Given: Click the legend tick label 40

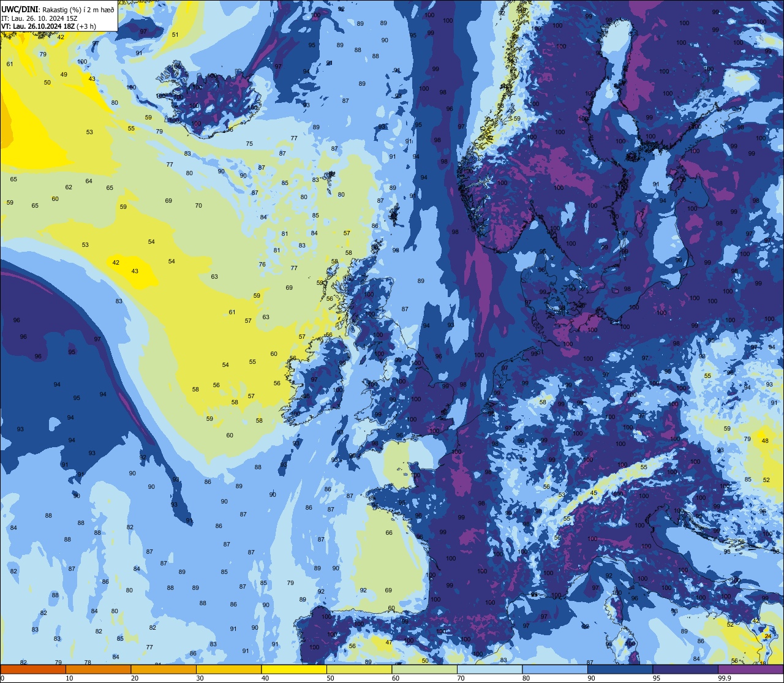Looking at the screenshot, I should click(x=265, y=678).
